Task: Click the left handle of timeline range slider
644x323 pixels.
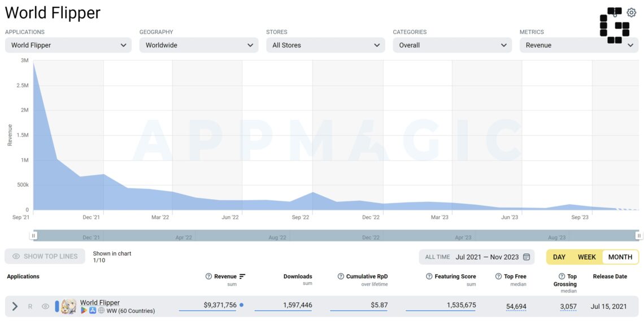Action: tap(33, 235)
